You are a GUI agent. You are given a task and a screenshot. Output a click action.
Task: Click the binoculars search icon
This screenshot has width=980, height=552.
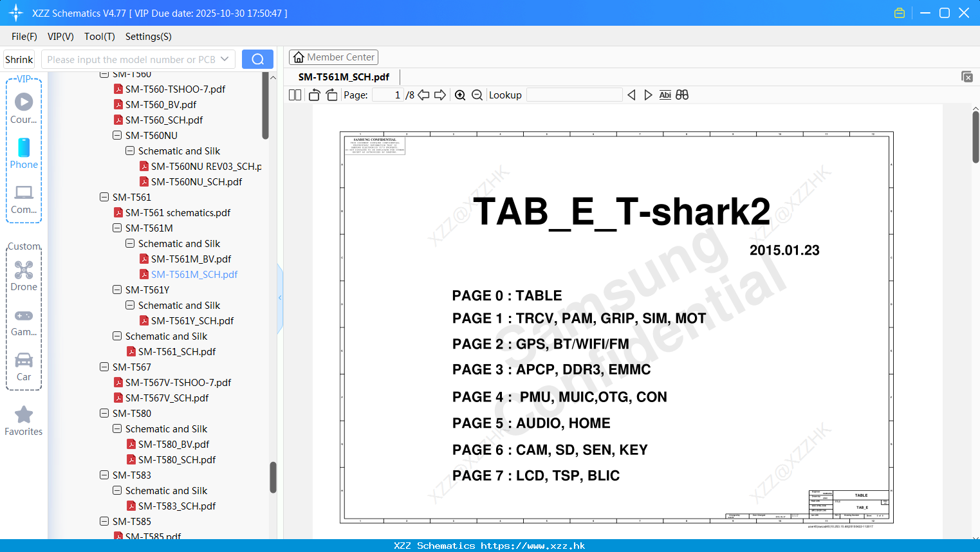point(682,95)
